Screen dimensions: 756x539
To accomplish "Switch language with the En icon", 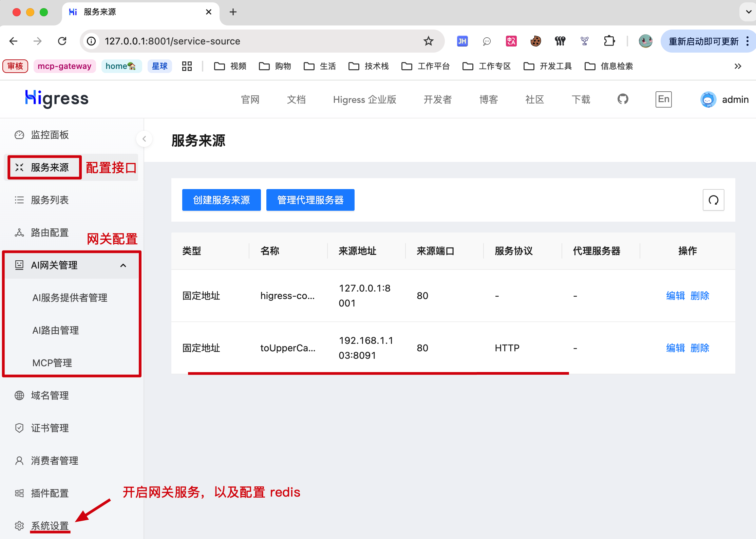I will (x=663, y=99).
